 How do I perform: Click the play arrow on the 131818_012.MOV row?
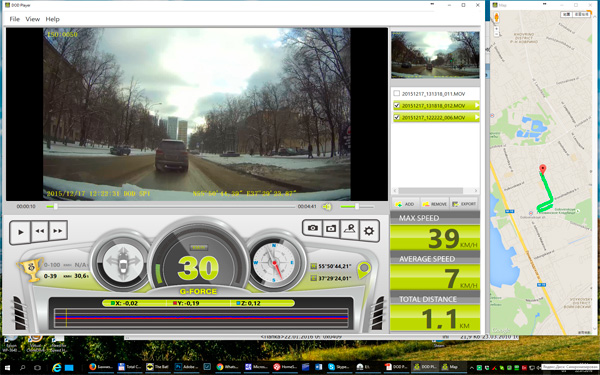coord(477,105)
